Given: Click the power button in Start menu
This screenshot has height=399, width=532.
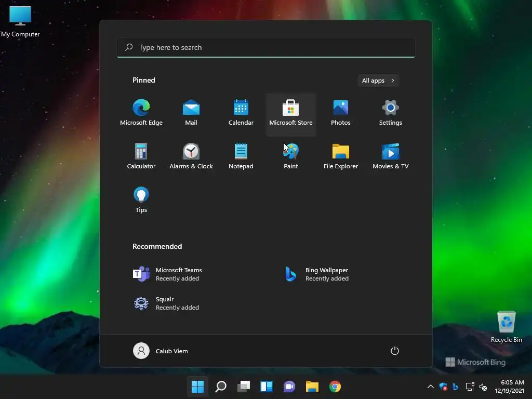Looking at the screenshot, I should [x=395, y=351].
